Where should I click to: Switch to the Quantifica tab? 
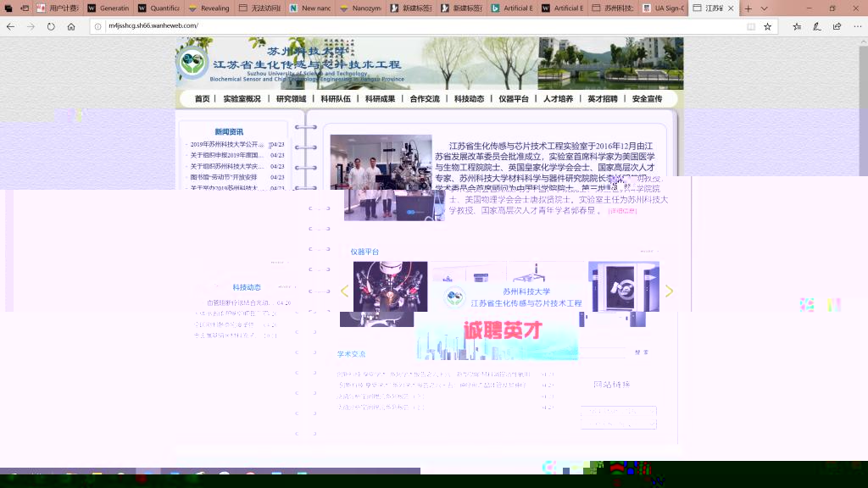tap(159, 8)
